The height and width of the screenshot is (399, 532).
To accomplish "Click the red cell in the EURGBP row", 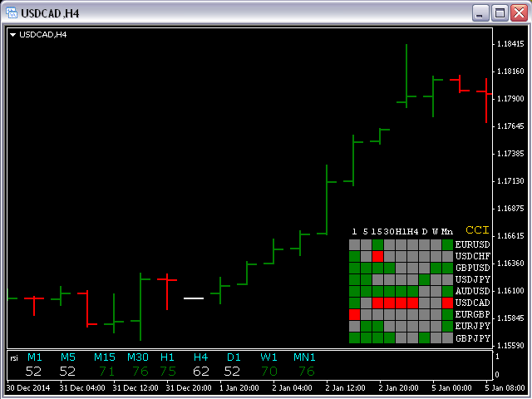I will [355, 314].
